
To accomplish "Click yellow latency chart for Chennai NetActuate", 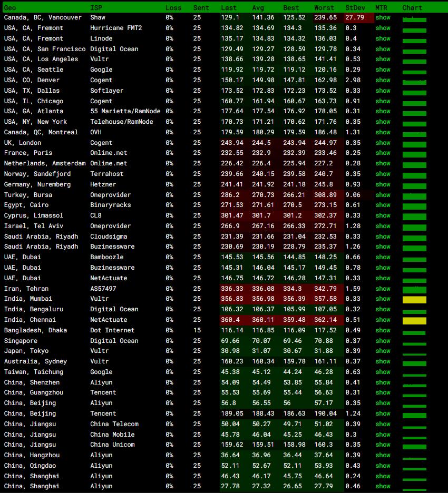I will [414, 321].
